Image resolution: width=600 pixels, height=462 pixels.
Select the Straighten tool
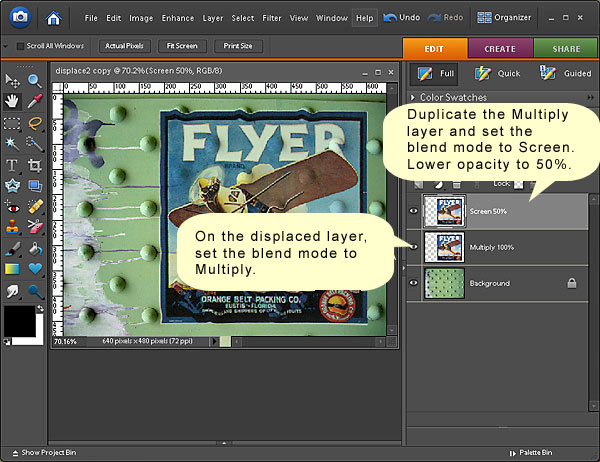[x=35, y=186]
